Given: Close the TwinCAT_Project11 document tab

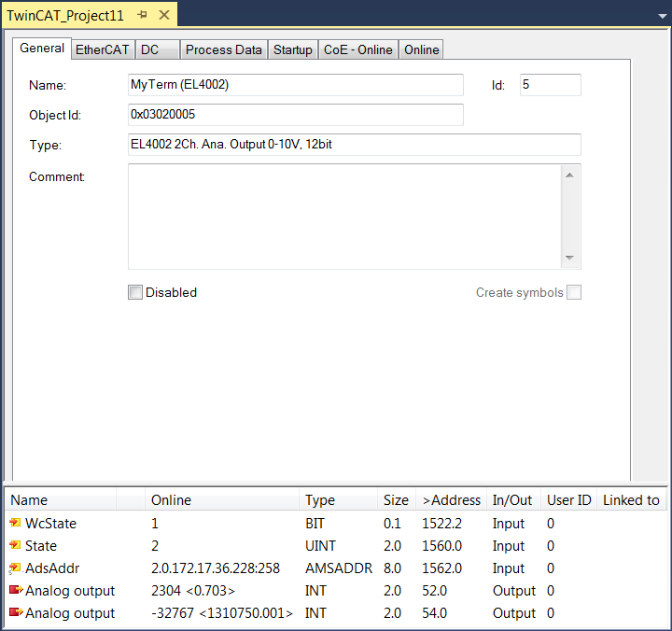Looking at the screenshot, I should [164, 15].
